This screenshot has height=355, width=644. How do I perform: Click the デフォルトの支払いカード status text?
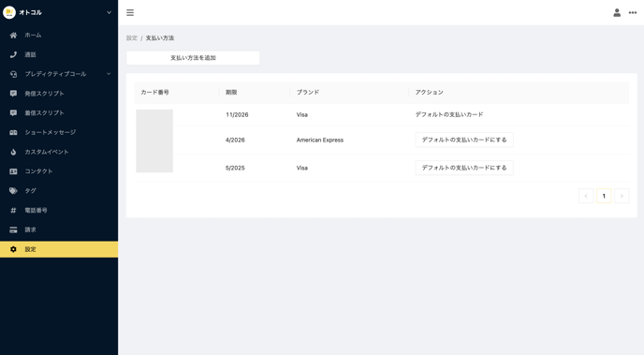(x=449, y=114)
